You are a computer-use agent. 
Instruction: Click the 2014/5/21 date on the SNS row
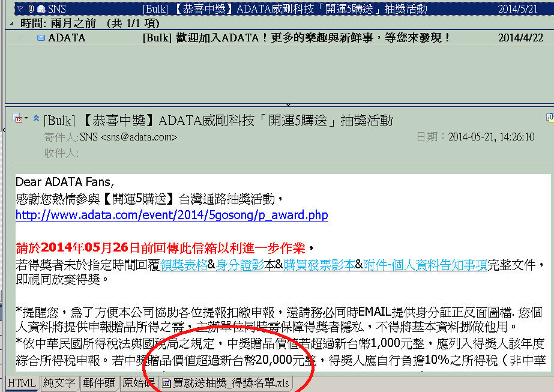tap(517, 8)
